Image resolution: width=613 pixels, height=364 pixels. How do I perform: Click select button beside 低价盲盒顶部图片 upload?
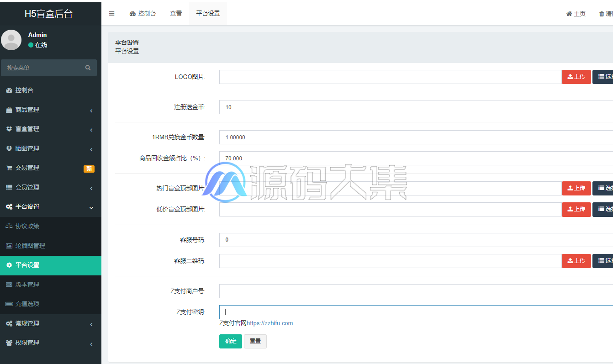tap(603, 209)
